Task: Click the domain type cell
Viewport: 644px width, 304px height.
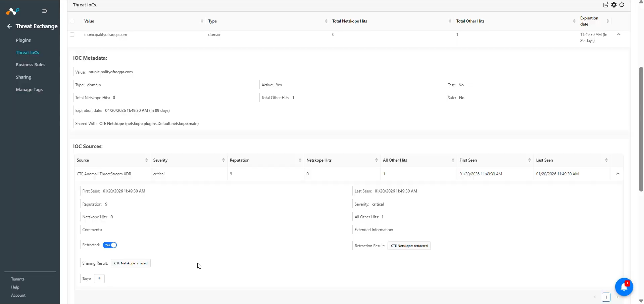Action: point(215,35)
